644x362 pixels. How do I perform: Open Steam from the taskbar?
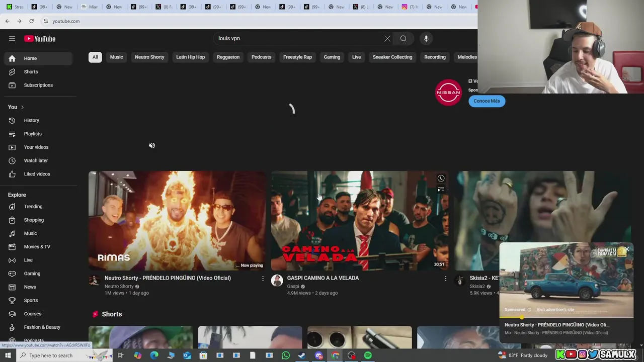[302, 355]
